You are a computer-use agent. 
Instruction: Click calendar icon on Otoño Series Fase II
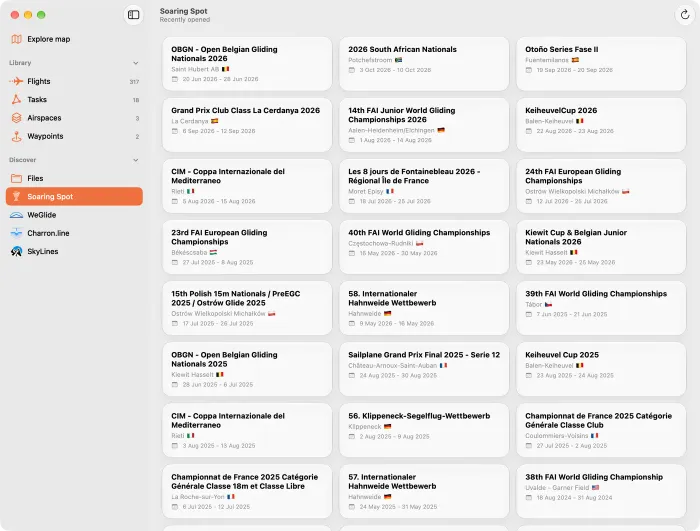click(529, 70)
